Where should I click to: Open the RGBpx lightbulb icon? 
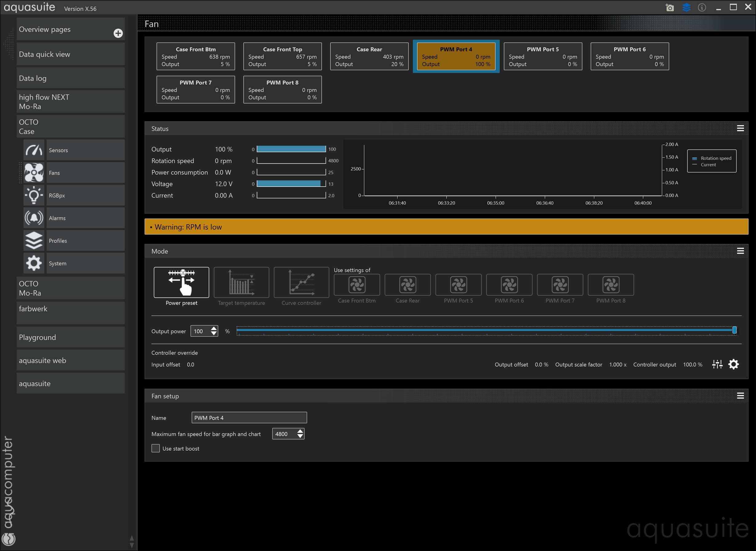coord(34,195)
